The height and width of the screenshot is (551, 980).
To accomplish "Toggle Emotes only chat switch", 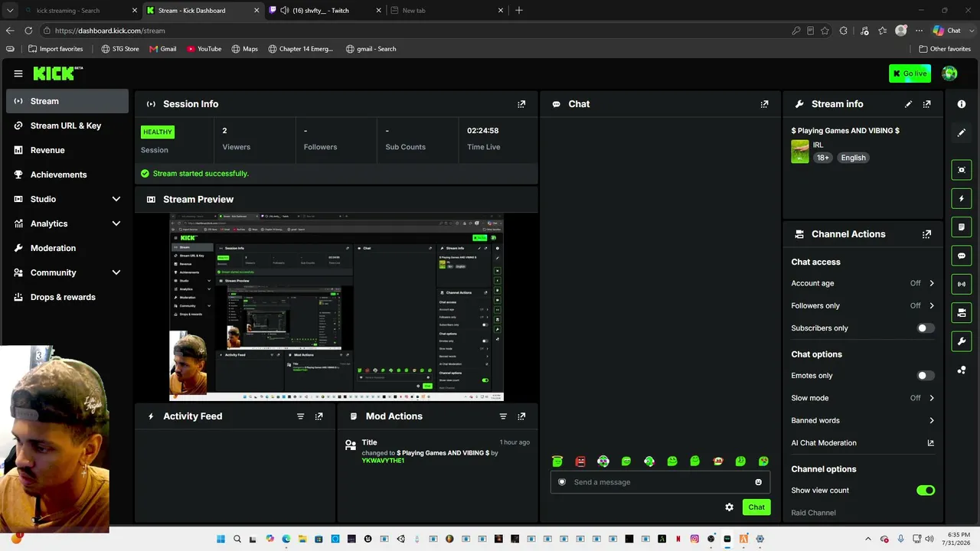I will coord(926,376).
